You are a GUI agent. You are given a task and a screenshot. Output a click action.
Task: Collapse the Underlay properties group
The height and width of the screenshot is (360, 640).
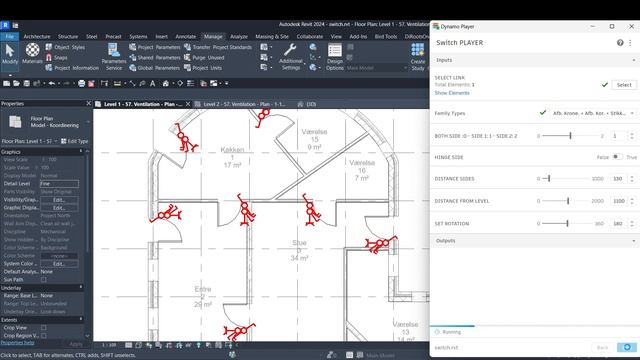click(x=81, y=288)
